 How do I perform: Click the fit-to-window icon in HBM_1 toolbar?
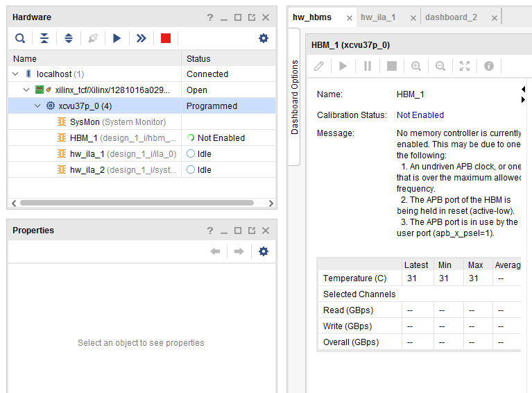[x=465, y=66]
